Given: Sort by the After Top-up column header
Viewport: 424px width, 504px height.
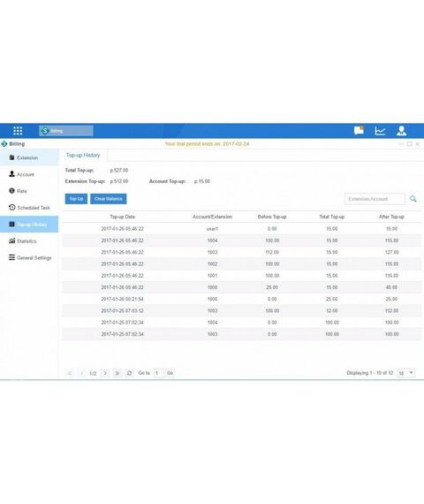Looking at the screenshot, I should pyautogui.click(x=391, y=217).
